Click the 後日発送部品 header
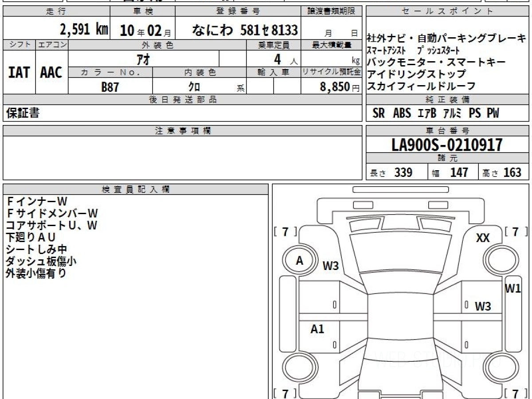The image size is (532, 399). click(183, 100)
